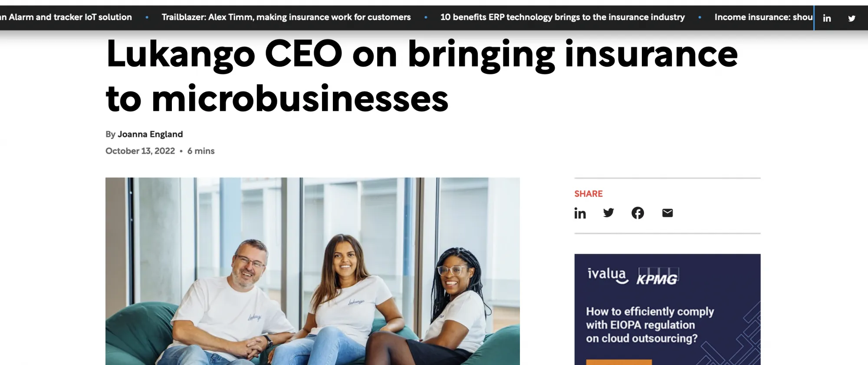The image size is (868, 365).
Task: Share the article on Twitter
Action: point(608,213)
